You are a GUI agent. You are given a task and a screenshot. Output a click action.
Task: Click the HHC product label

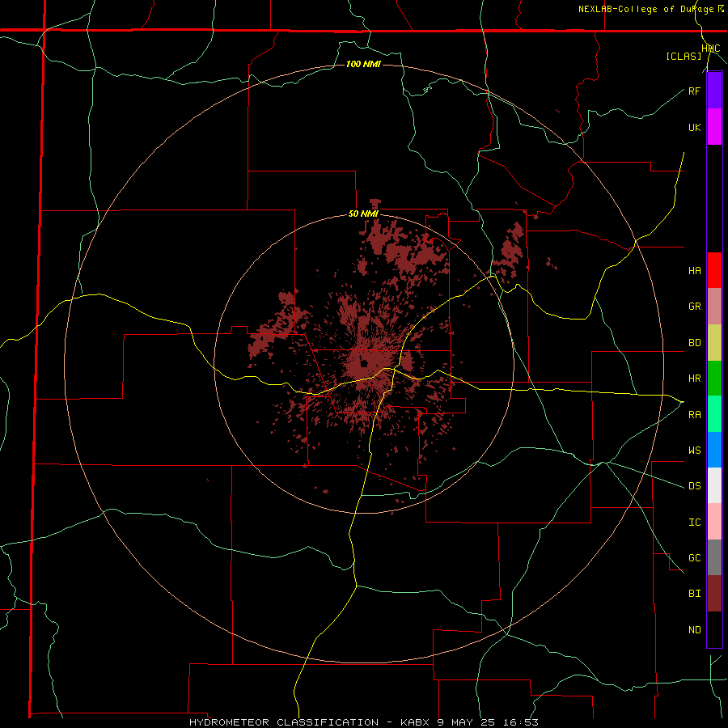click(x=711, y=49)
